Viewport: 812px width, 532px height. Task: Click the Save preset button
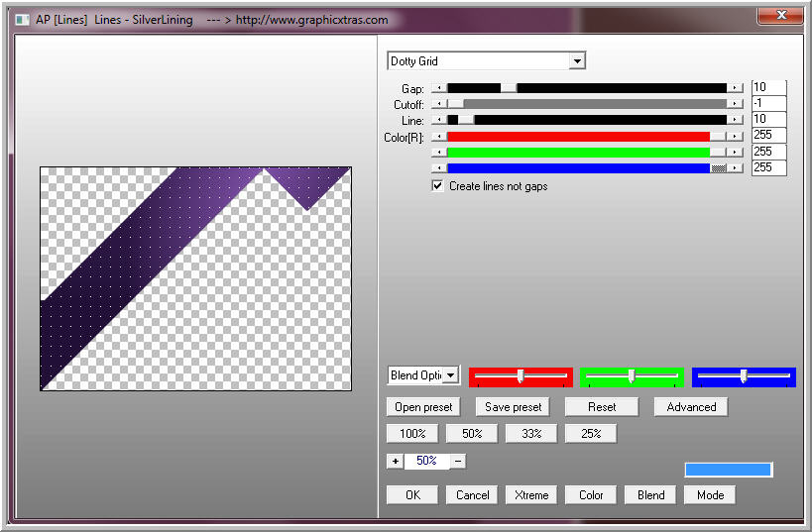coord(513,407)
